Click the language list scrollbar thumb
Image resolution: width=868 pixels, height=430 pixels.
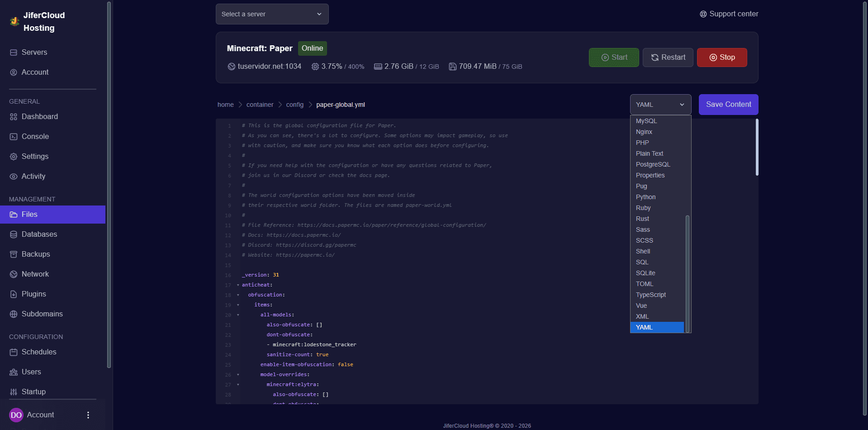pyautogui.click(x=688, y=274)
